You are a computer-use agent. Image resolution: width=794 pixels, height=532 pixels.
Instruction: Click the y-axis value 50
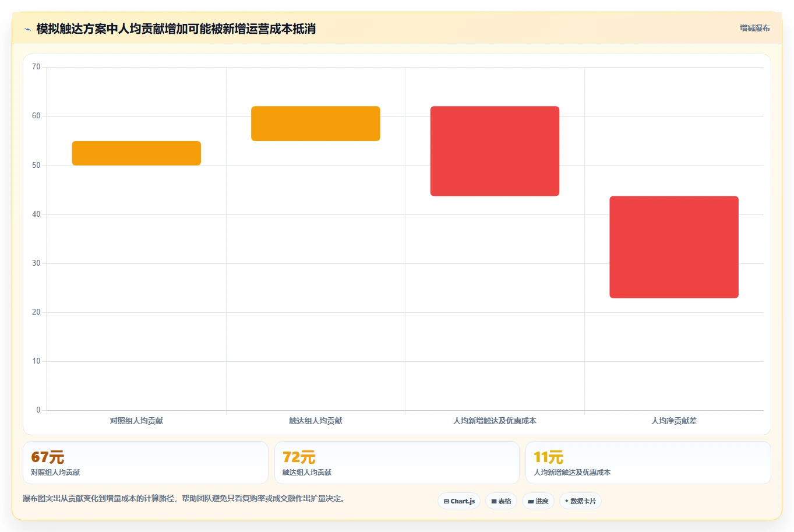(36, 165)
